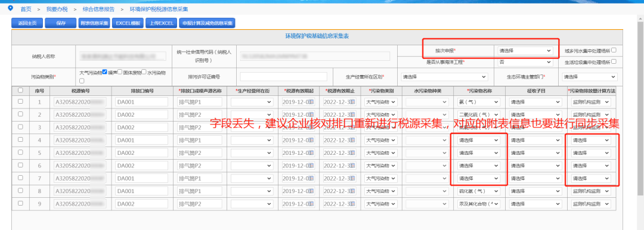This screenshot has width=644, height=230.
Task: Toggle the 大气污染物 checkbox
Action: 105,72
